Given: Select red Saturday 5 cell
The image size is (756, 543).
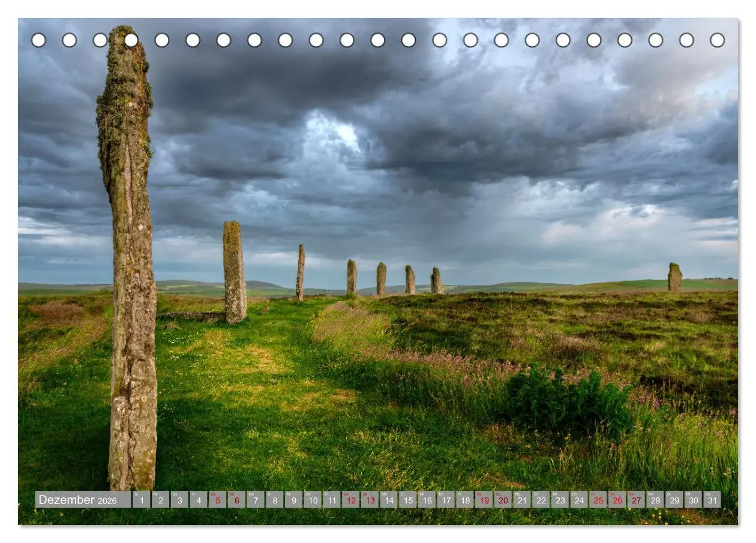Looking at the screenshot, I should click(217, 500).
